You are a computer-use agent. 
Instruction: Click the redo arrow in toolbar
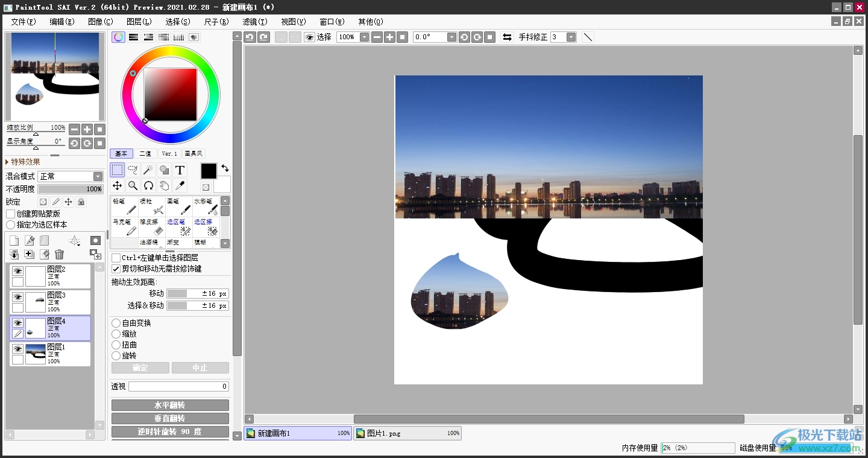coord(263,37)
